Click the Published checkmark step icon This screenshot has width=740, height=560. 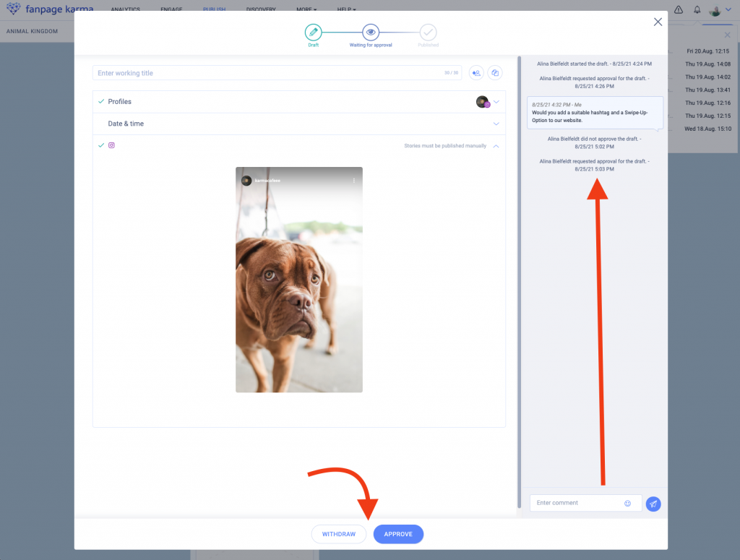[x=428, y=32]
